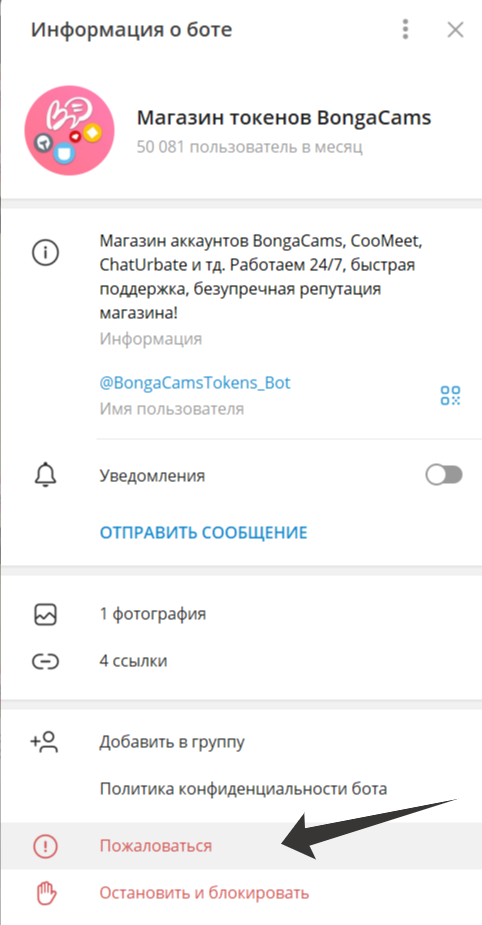Open the bot's pink profile avatar
Viewport: 482px width, 925px height.
tap(69, 130)
